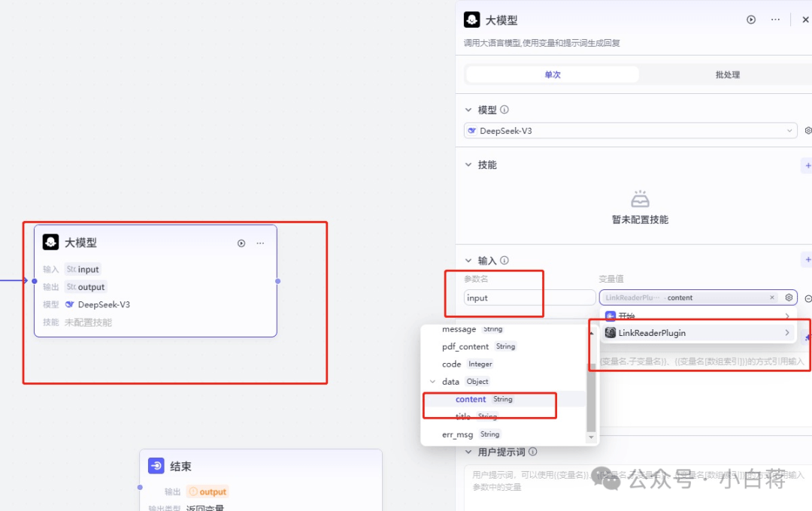Screen dimensions: 812x511
Task: Click the 暂未配置技能 empty state icon
Action: pos(640,199)
